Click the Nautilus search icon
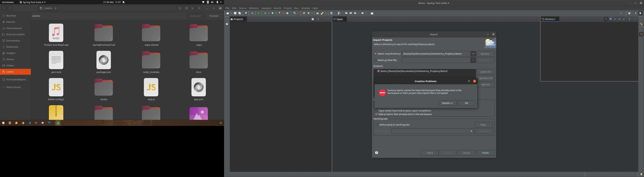 (x=179, y=8)
